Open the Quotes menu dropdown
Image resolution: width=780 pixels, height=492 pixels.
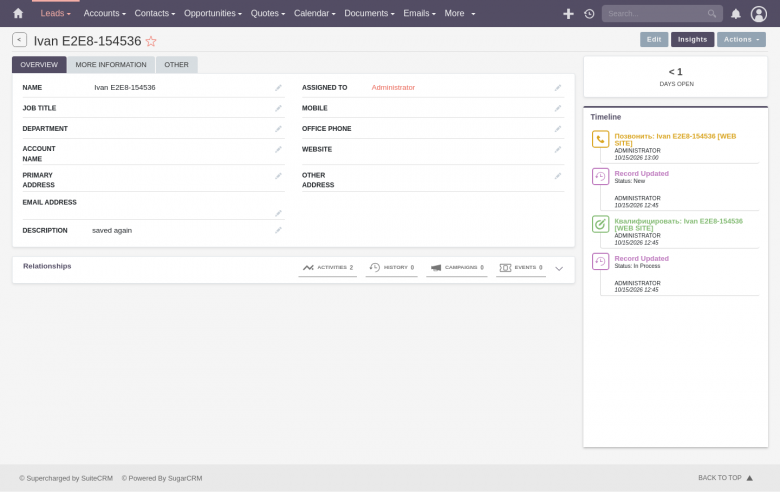tap(268, 13)
